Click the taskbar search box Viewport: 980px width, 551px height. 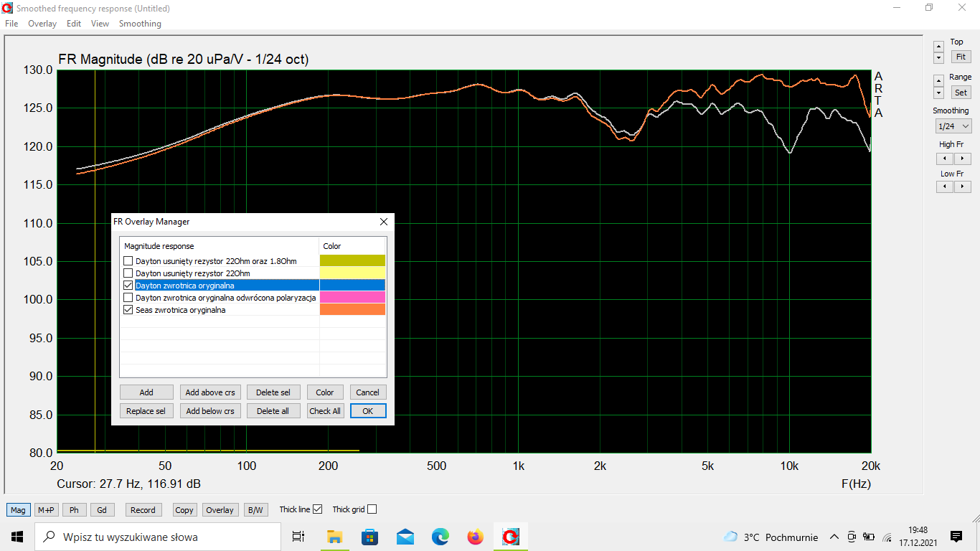(158, 537)
